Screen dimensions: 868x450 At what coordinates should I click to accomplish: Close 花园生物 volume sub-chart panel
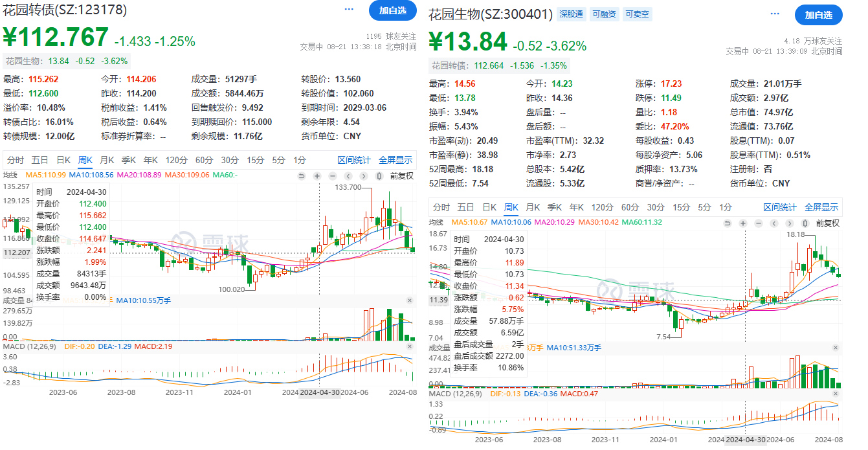(835, 348)
